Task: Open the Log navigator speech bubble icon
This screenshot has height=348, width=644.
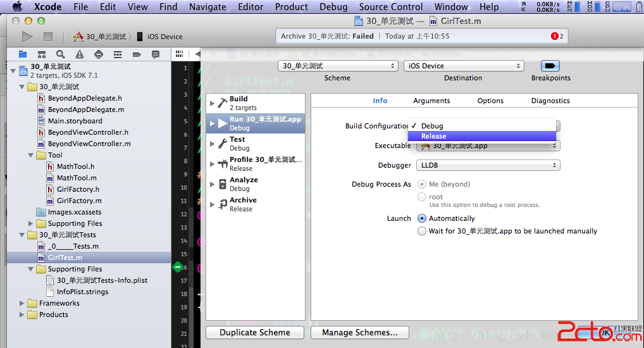Action: tap(155, 55)
